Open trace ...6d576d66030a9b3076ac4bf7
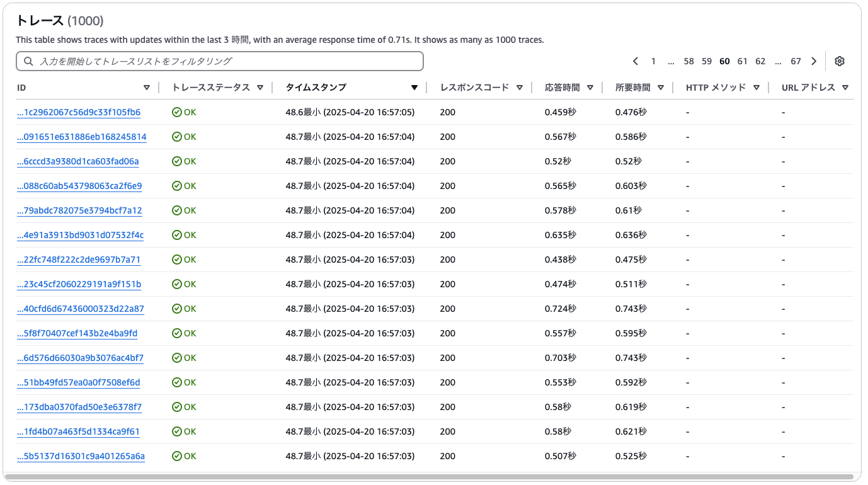Screen dimensions: 868x485 point(81,358)
